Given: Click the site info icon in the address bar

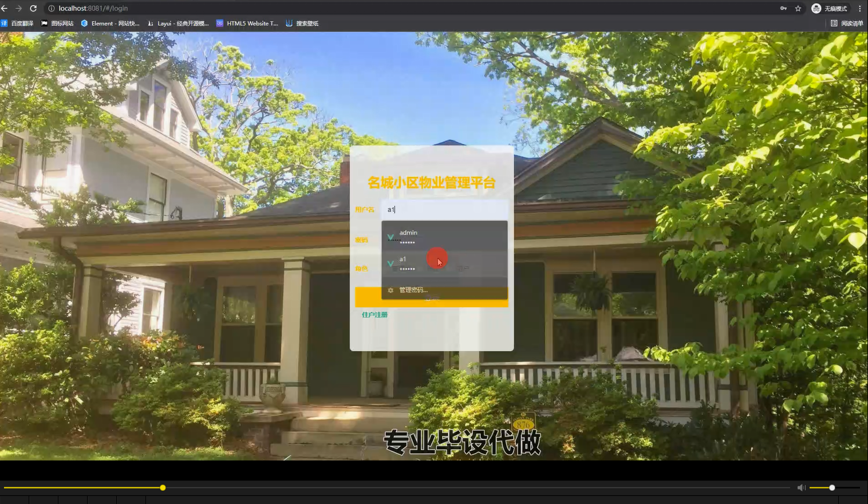Looking at the screenshot, I should point(52,8).
